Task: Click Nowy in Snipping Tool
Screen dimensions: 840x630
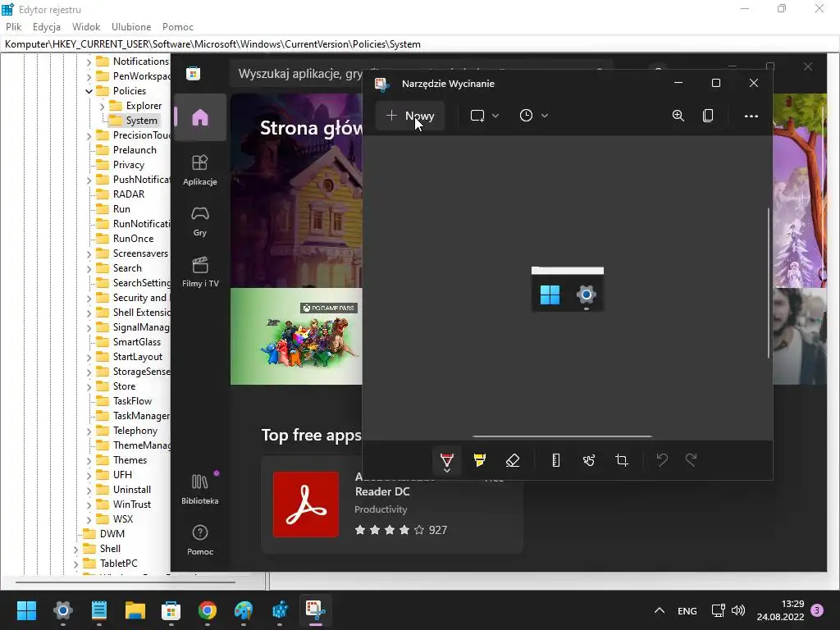Action: pos(410,116)
